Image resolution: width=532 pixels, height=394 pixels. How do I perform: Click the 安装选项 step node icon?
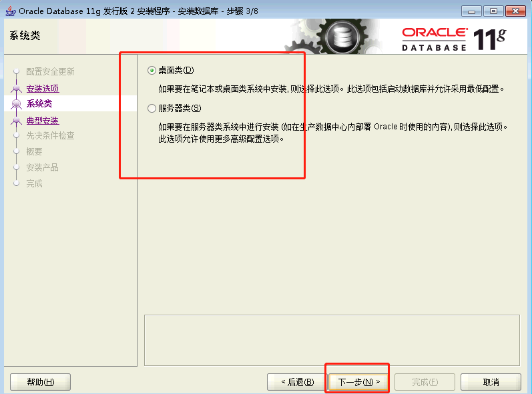tap(16, 89)
